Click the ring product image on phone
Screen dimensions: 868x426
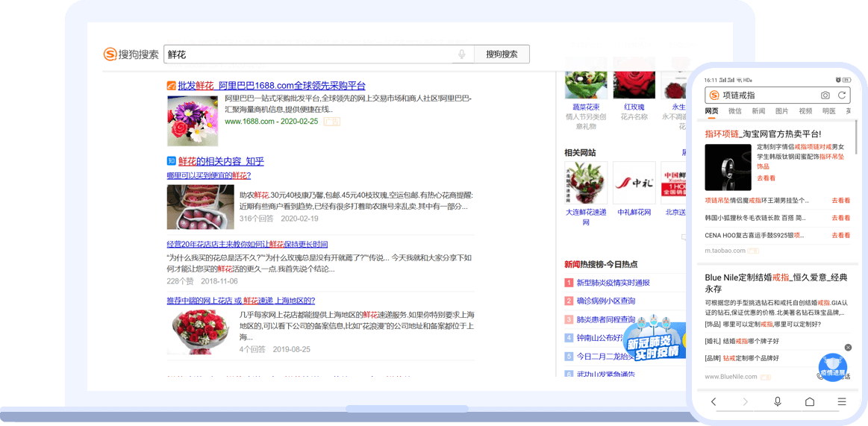tap(728, 168)
